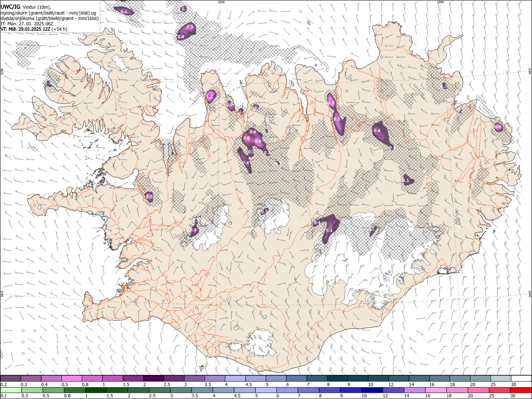Select the pale green 0.1 swatch in bottom legend
The width and height of the screenshot is (532, 399).
coord(11,390)
